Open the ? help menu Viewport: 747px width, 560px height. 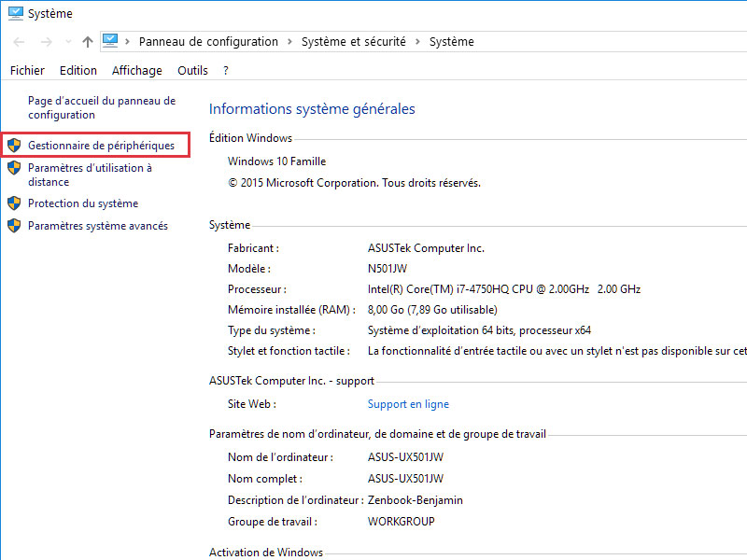pos(226,71)
